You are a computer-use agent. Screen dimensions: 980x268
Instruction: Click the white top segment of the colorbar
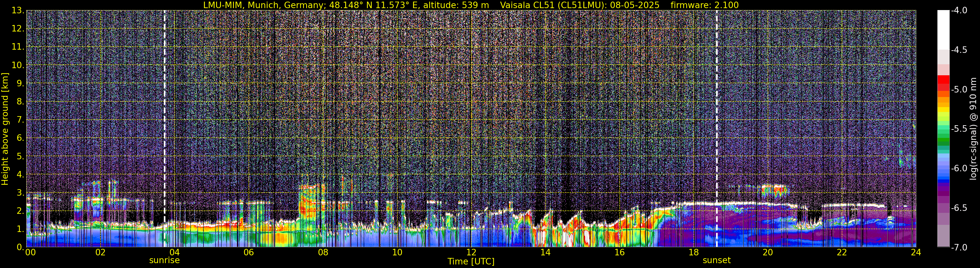943,30
